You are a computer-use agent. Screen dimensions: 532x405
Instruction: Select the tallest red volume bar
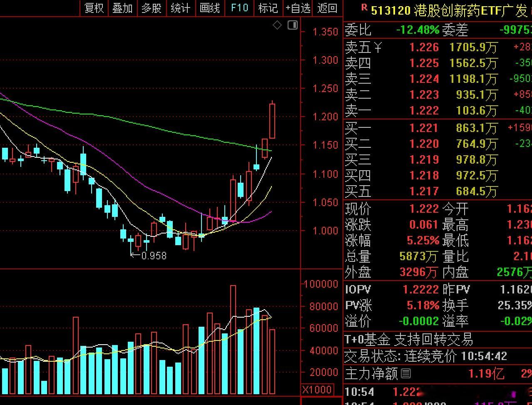pos(233,340)
